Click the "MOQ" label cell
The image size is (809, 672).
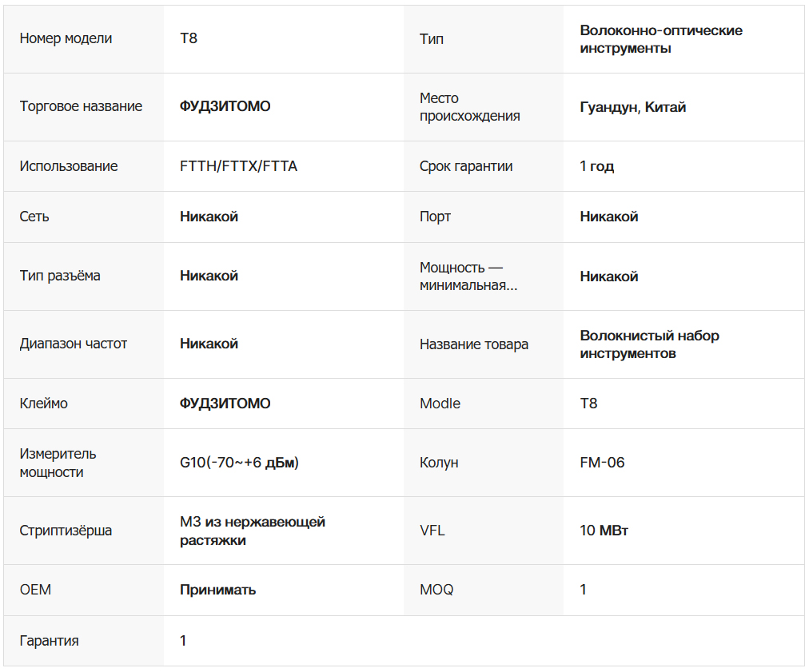[436, 590]
